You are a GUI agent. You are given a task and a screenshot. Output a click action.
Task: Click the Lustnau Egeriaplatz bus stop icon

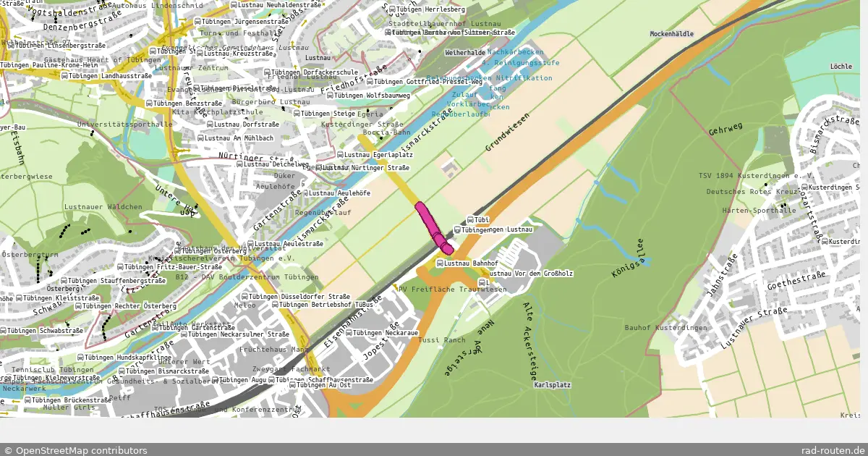[x=341, y=155]
